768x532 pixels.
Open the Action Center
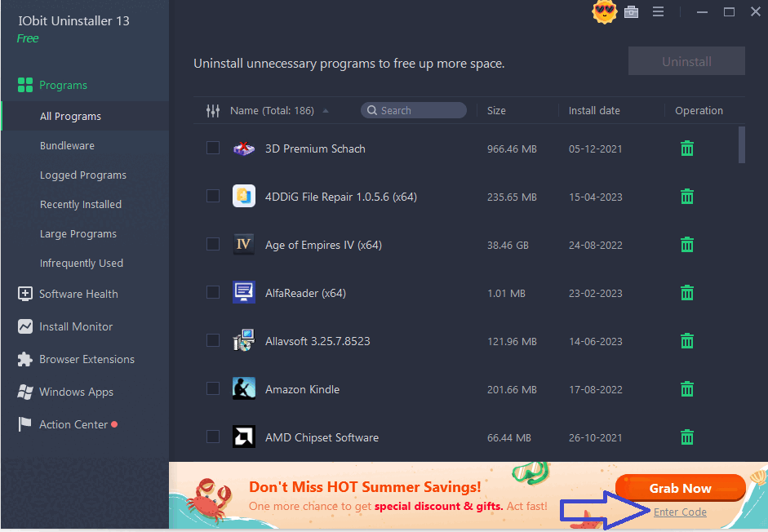[73, 424]
